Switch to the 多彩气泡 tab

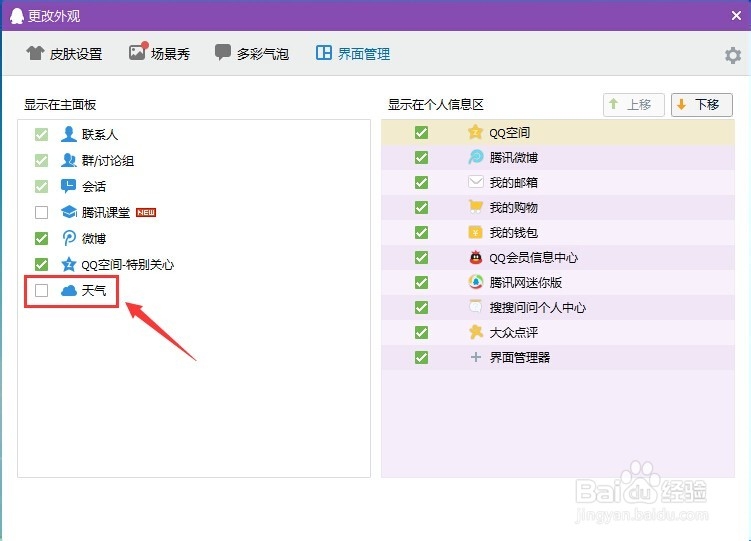pyautogui.click(x=251, y=53)
